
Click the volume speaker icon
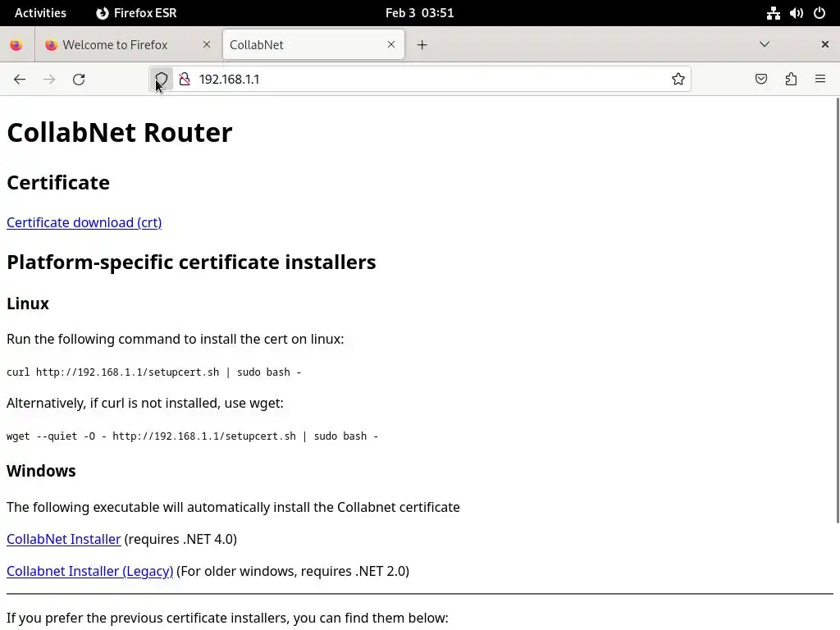(796, 13)
